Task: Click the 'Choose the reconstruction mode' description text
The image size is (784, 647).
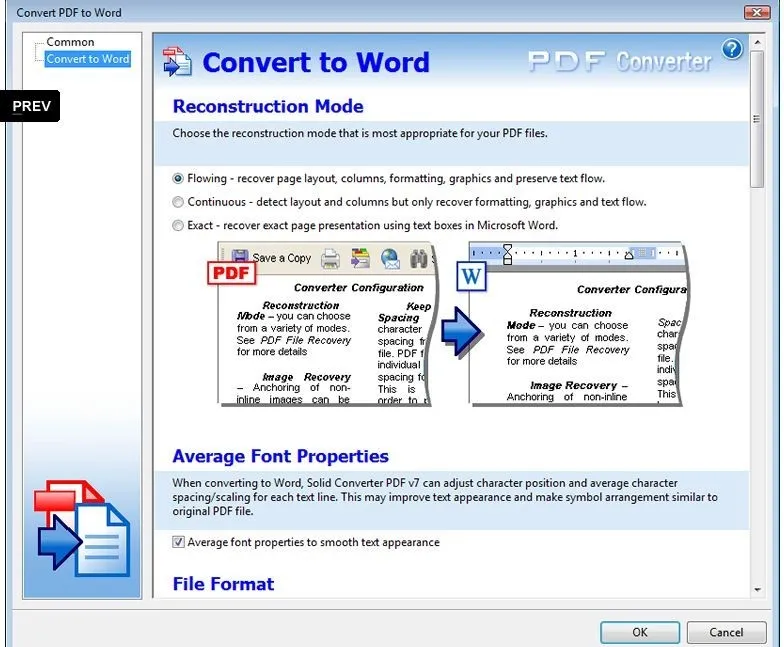Action: pyautogui.click(x=360, y=134)
